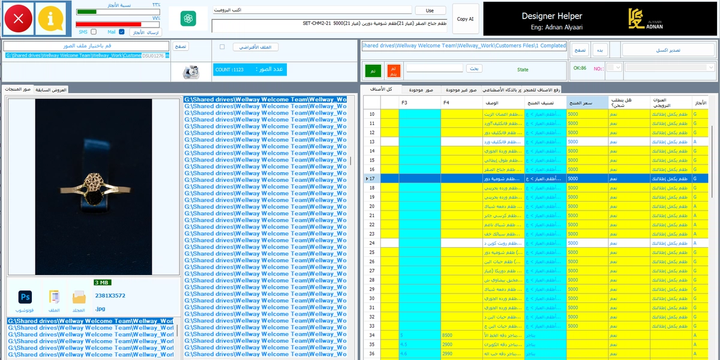Click the image-processing icon beside COUNT label
Viewport: 720px width, 360px height.
point(191,72)
